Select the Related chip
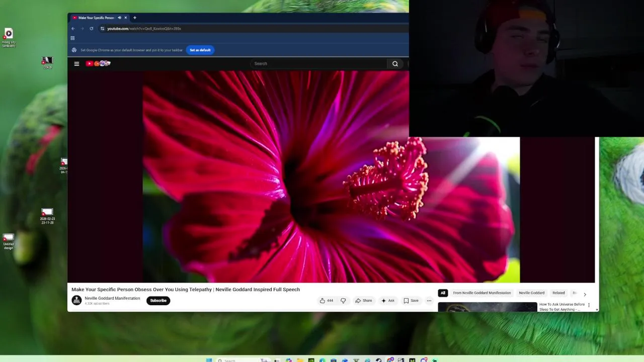Viewport: 644px width, 362px height. [x=558, y=293]
